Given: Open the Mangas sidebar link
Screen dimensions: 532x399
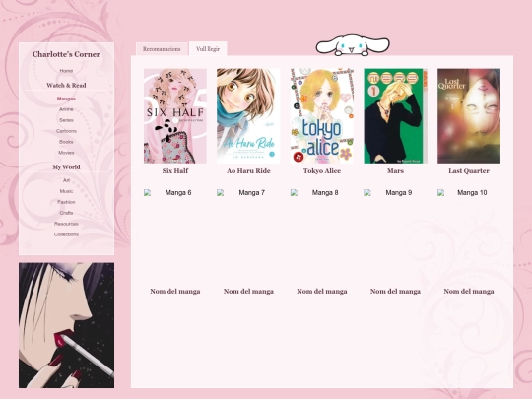Looking at the screenshot, I should click(x=66, y=99).
